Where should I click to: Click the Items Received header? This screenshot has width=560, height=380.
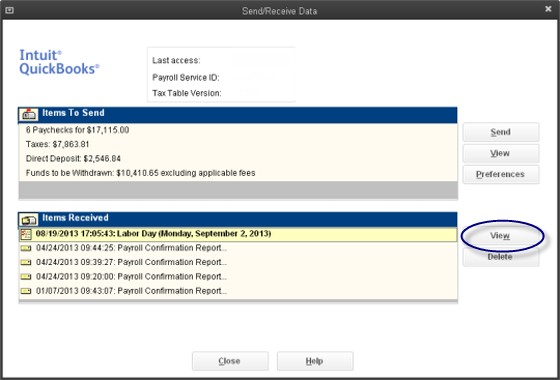[x=238, y=220]
